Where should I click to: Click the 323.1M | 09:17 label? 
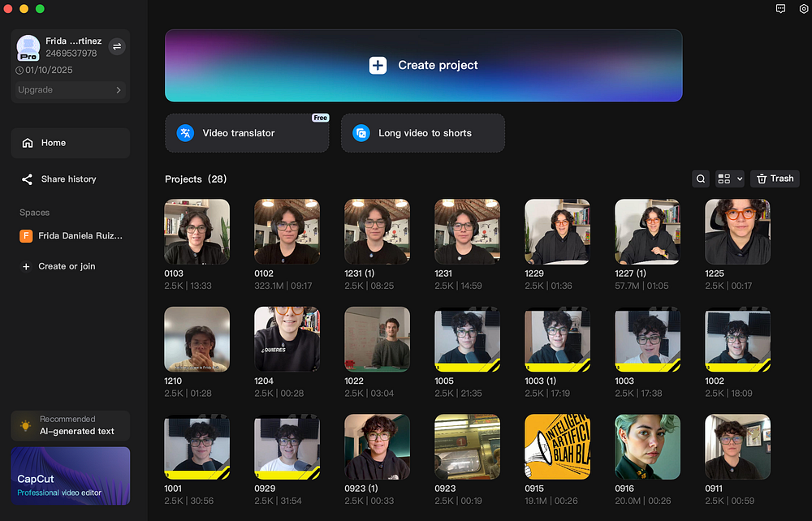pyautogui.click(x=283, y=286)
